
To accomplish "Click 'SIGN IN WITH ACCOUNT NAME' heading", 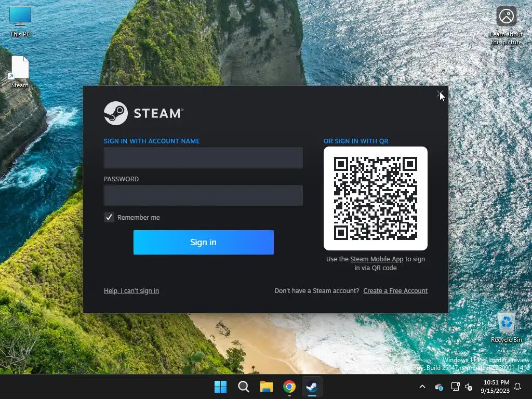I will [152, 141].
